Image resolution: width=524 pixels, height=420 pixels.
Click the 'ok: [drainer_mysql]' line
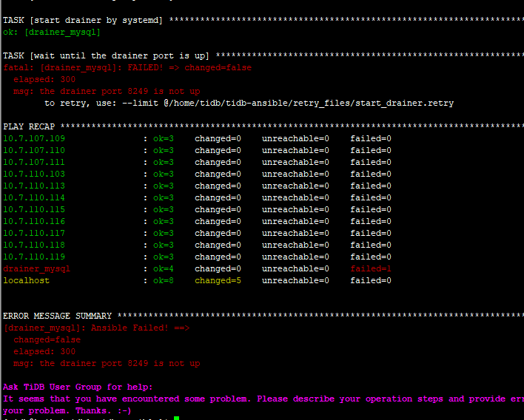click(52, 33)
